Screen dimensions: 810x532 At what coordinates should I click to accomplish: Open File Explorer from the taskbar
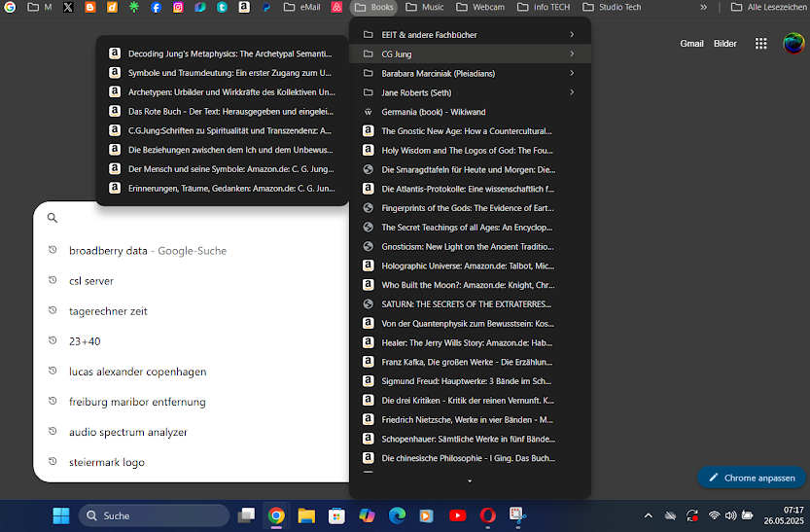(306, 515)
